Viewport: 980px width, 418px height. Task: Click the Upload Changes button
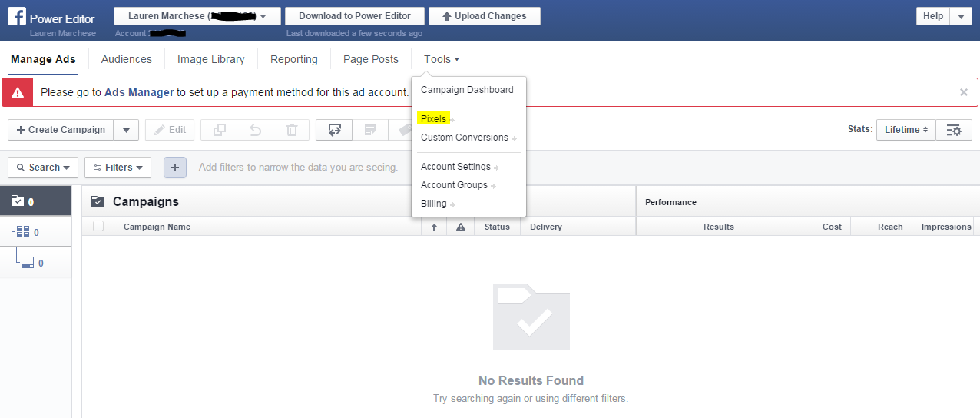tap(485, 16)
